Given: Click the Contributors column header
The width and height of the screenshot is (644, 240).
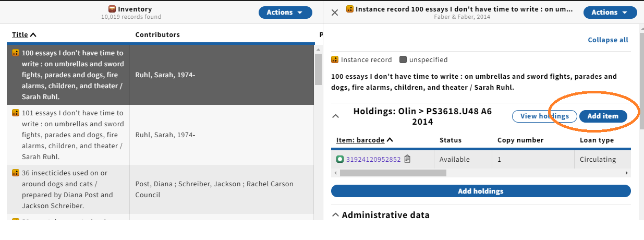Looking at the screenshot, I should click(x=157, y=35).
